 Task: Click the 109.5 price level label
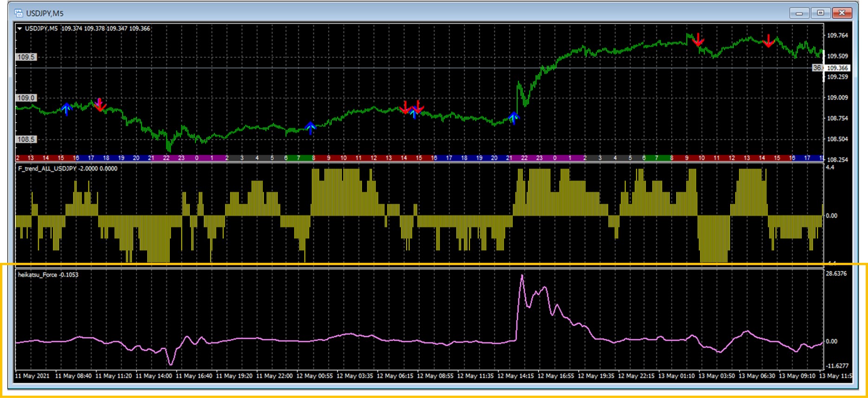pos(26,57)
